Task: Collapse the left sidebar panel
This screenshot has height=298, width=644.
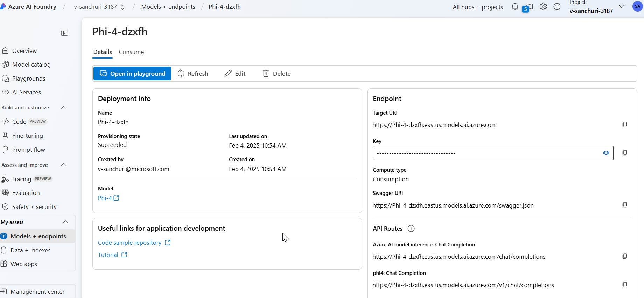Action: (x=64, y=33)
